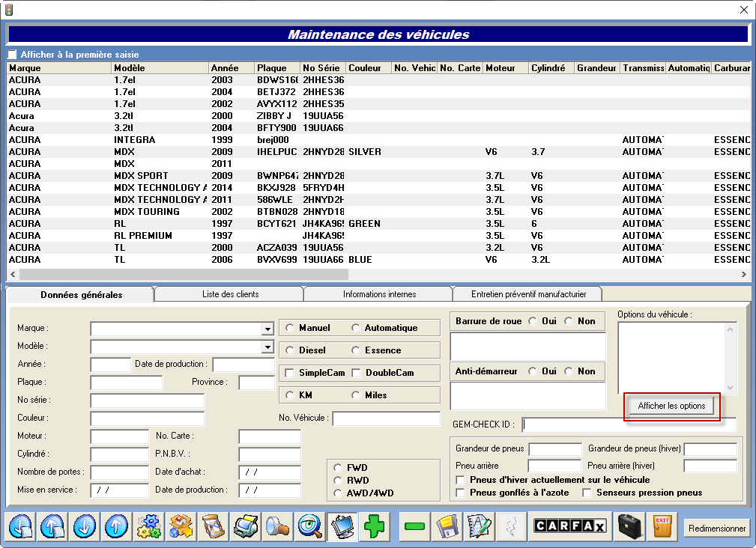Click the notepad with pen edit icon
This screenshot has width=756, height=548.
pyautogui.click(x=479, y=526)
